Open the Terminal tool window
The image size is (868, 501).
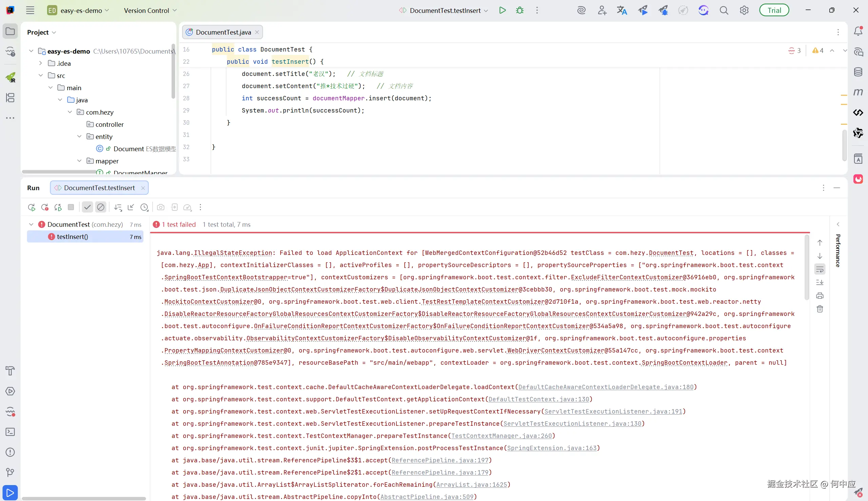coord(10,432)
